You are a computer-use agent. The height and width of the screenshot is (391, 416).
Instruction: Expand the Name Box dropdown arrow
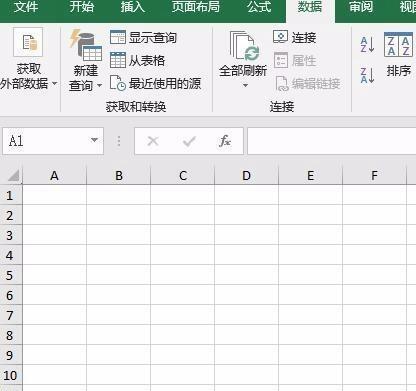(94, 140)
